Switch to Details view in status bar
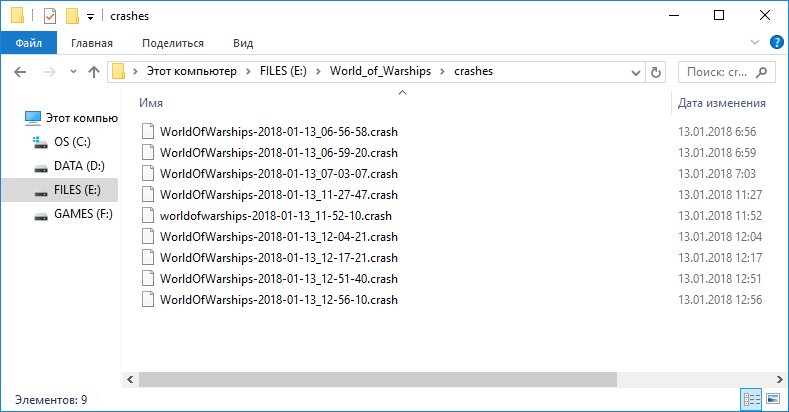The width and height of the screenshot is (789, 412). point(752,400)
